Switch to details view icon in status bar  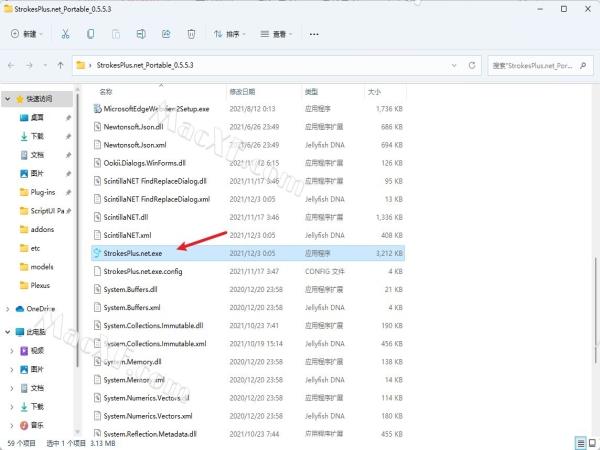(x=580, y=443)
